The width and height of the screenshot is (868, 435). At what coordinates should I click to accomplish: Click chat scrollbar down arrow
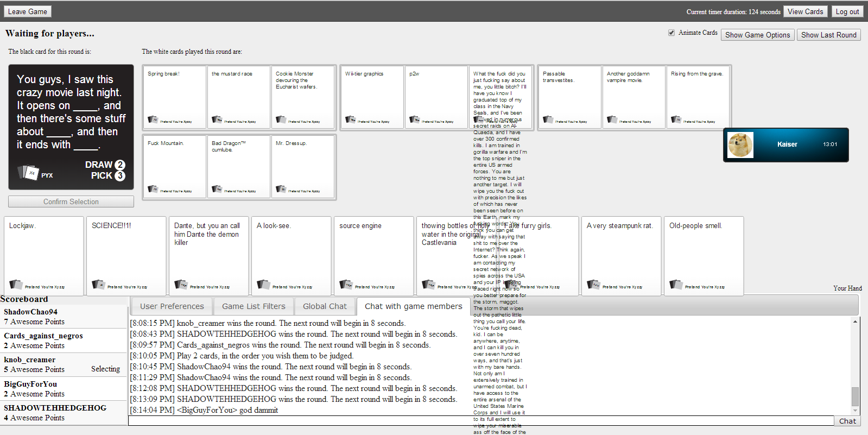tap(855, 411)
